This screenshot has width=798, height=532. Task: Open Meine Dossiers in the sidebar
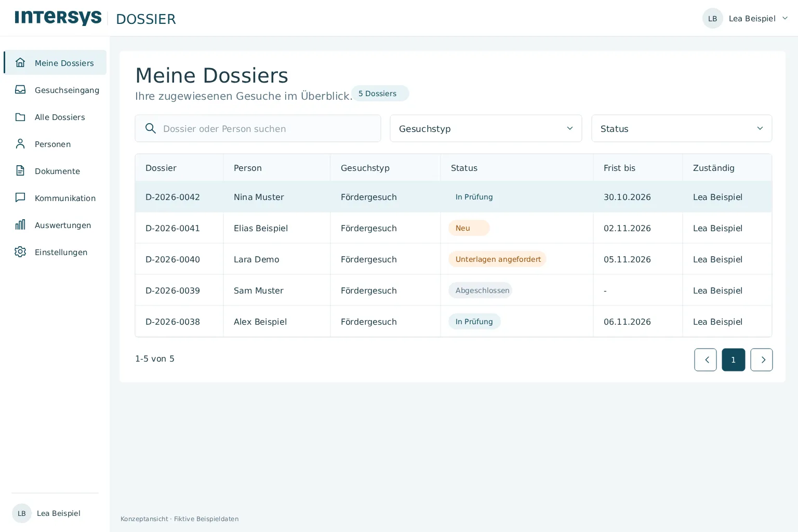(x=55, y=63)
